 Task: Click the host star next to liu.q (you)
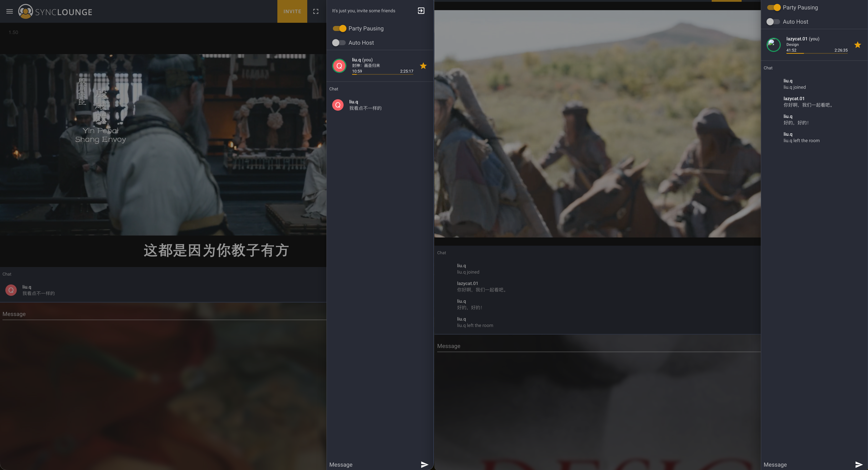423,66
